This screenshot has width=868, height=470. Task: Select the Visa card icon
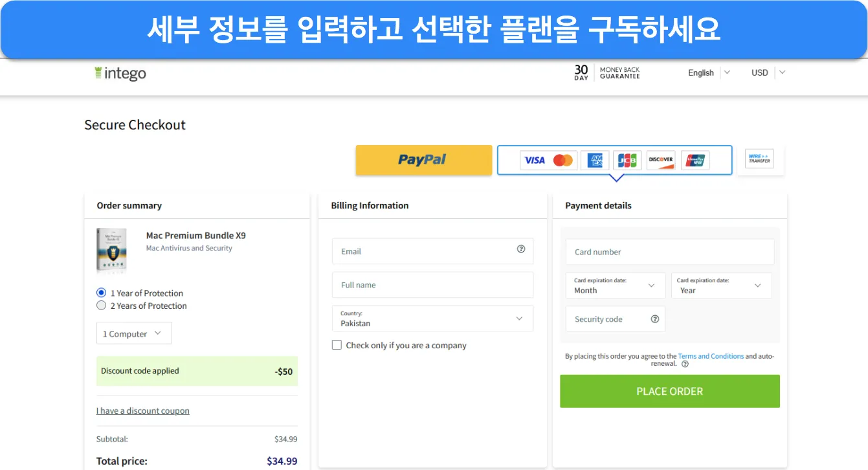click(535, 160)
